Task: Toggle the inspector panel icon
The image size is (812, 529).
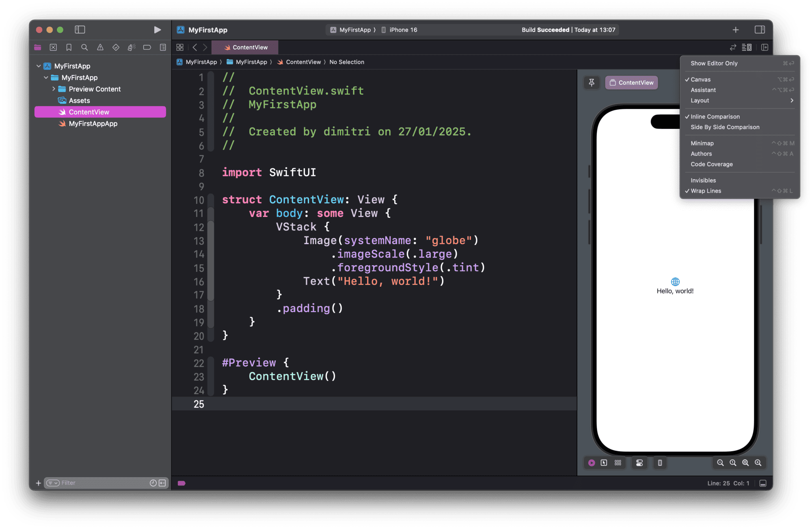Action: tap(760, 30)
